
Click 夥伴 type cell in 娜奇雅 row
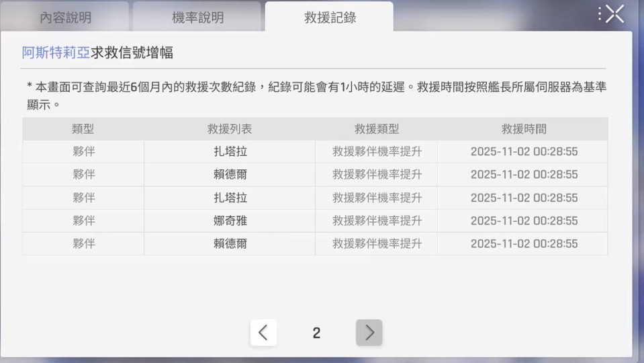point(83,220)
